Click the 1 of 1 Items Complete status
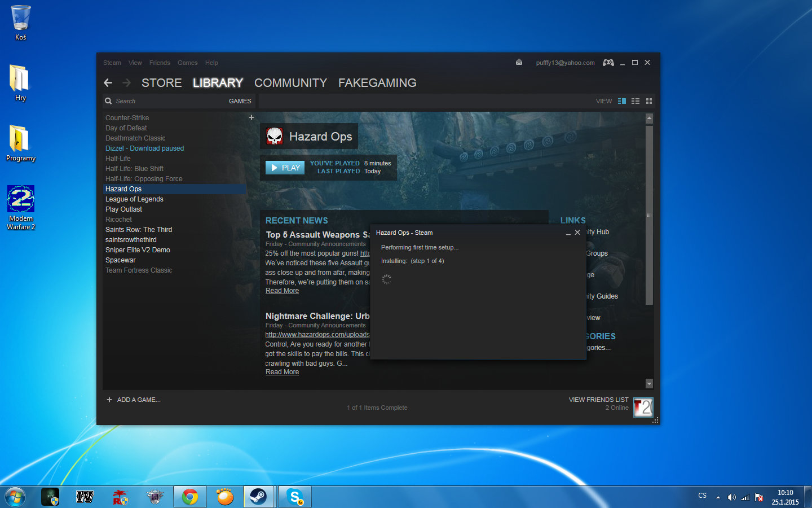Screen dimensions: 812x508 377,408
